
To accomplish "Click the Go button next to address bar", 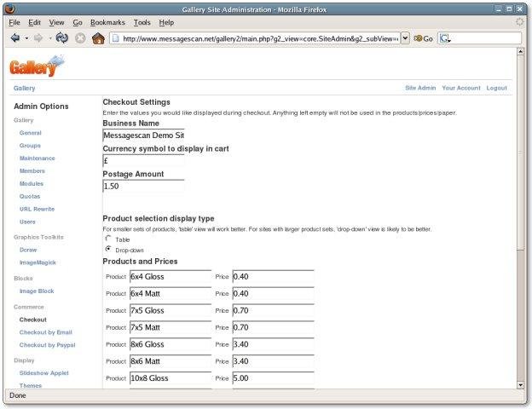I will tap(424, 38).
